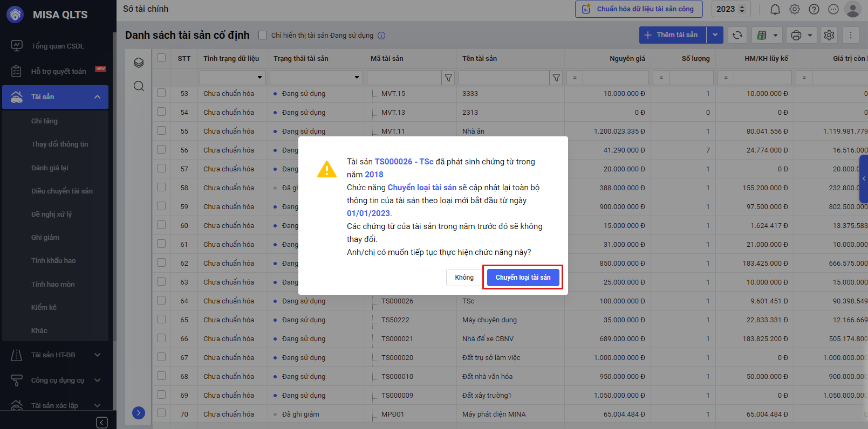This screenshot has height=429, width=868.
Task: Click the printer icon
Action: 796,36
